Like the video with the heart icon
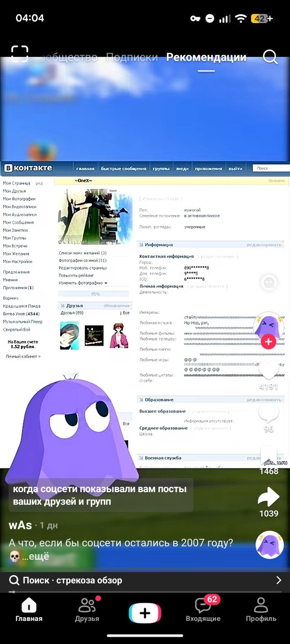The height and width of the screenshot is (644, 290). tap(269, 370)
